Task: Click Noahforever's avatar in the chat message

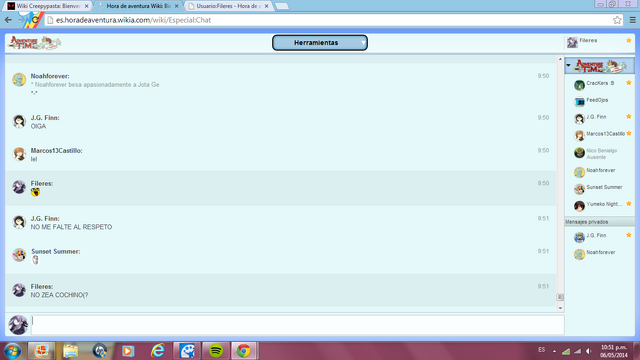Action: pyautogui.click(x=19, y=80)
